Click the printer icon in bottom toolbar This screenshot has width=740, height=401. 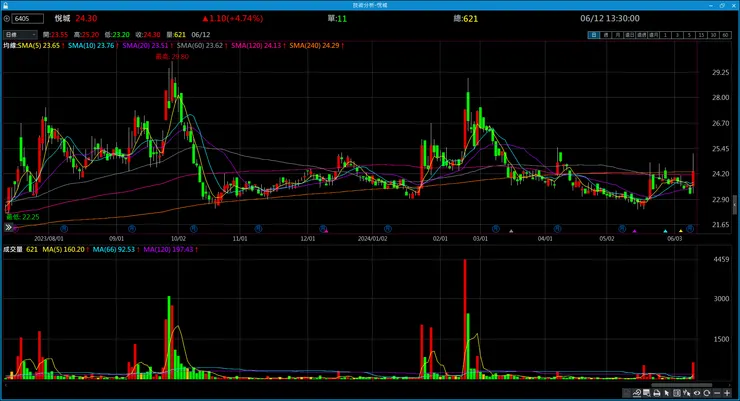point(656,393)
